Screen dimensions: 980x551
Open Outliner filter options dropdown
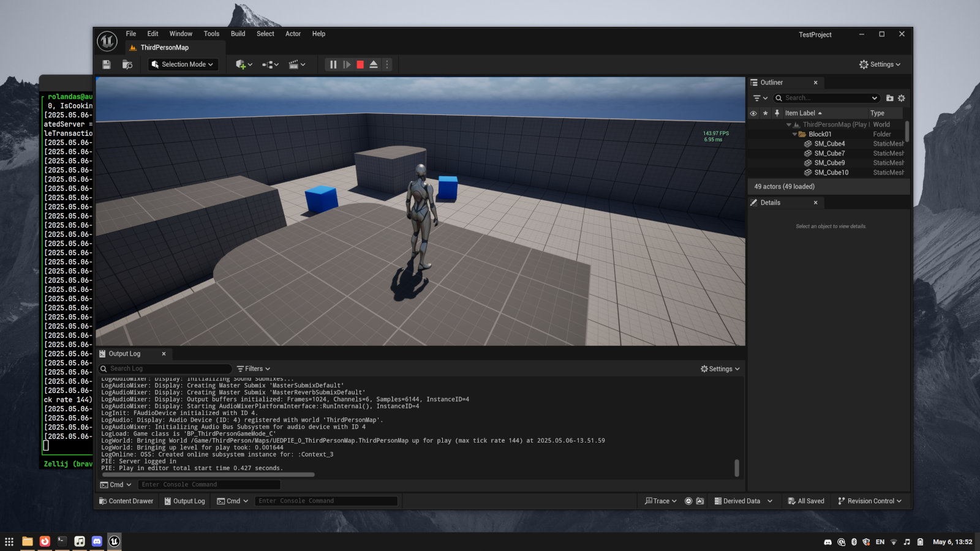tap(760, 98)
